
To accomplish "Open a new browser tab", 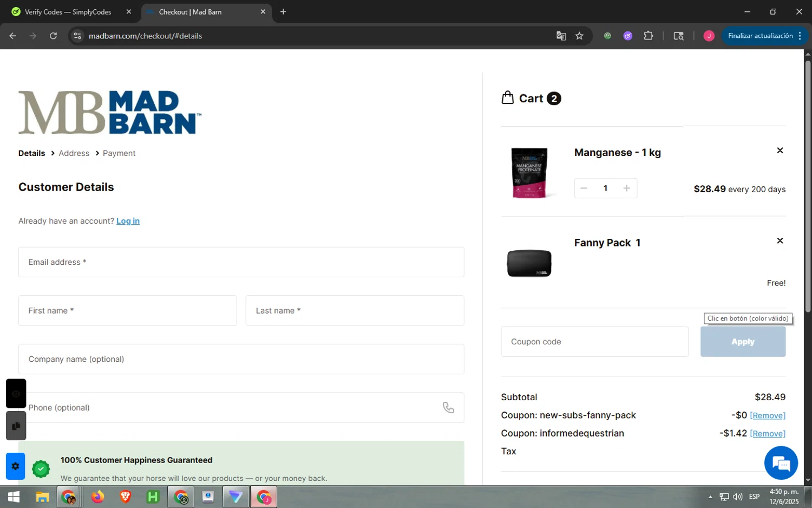I will (x=283, y=11).
